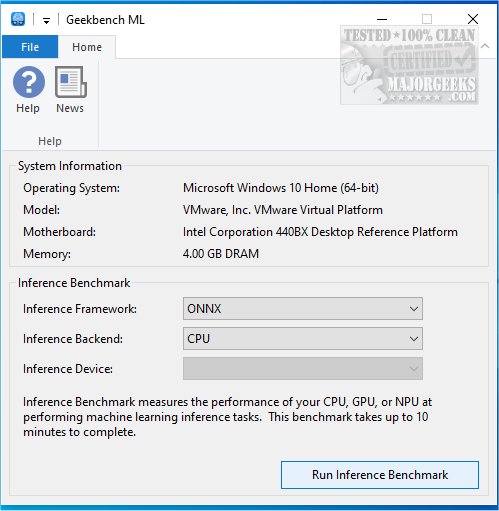Click the 4.00 GB DRAM memory value

[221, 254]
